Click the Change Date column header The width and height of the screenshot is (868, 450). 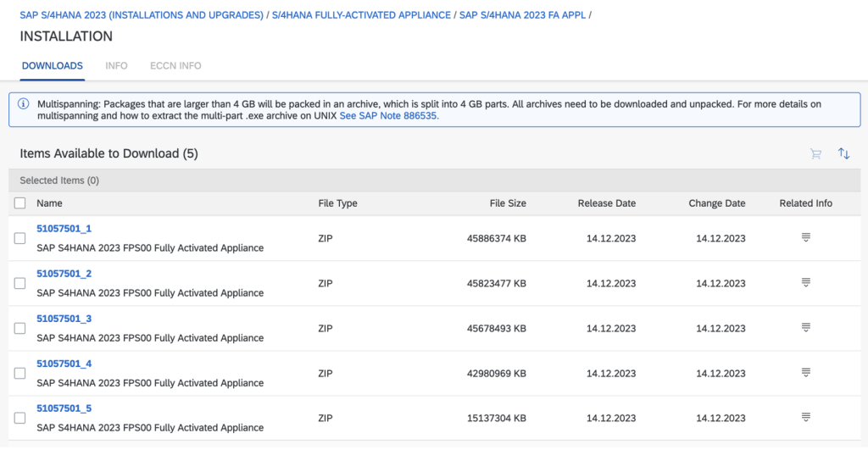pos(717,203)
